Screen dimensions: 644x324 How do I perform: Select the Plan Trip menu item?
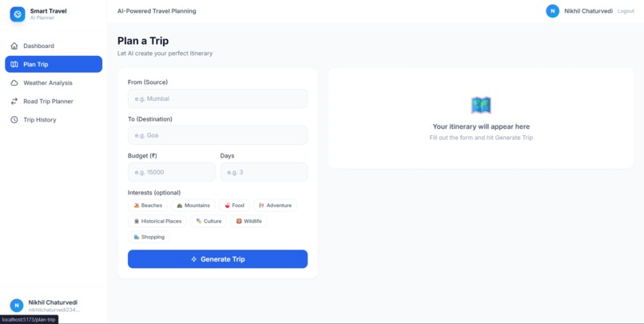(54, 64)
